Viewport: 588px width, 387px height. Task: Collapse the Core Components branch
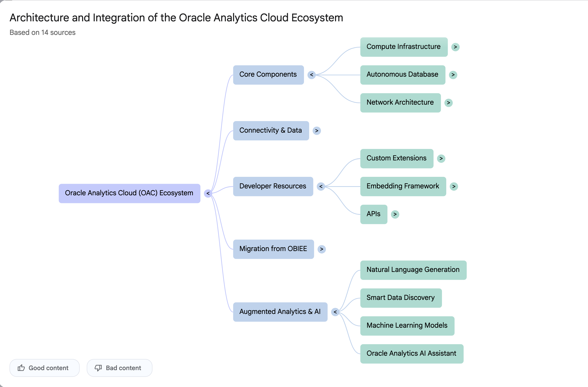(x=311, y=75)
